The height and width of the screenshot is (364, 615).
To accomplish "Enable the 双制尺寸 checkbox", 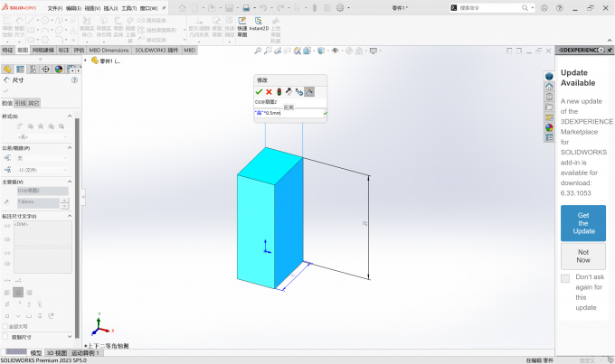I will point(5,337).
